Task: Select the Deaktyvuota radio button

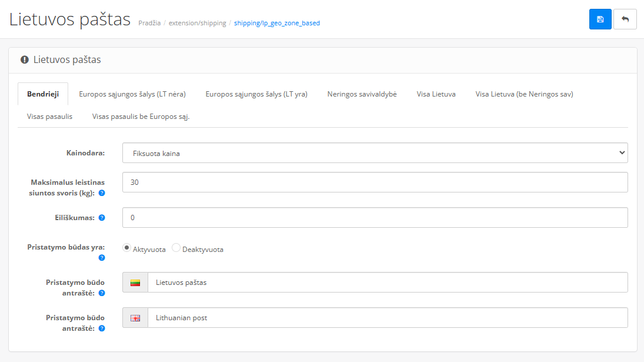Action: pyautogui.click(x=176, y=248)
